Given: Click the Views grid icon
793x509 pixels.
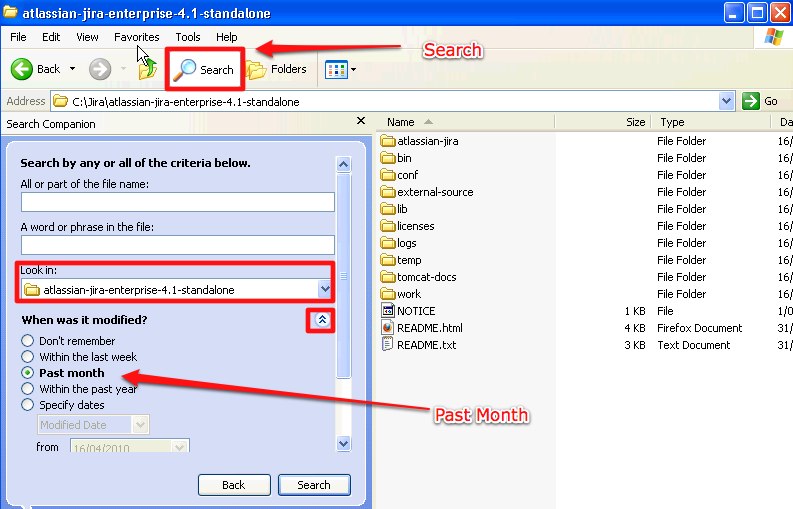Looking at the screenshot, I should [336, 69].
